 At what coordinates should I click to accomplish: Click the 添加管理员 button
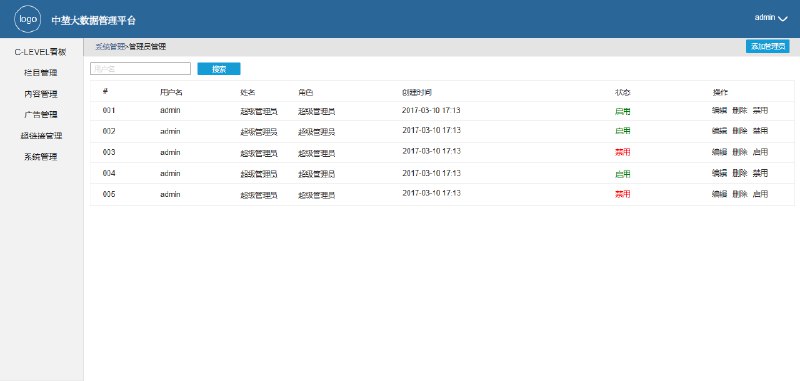(767, 46)
